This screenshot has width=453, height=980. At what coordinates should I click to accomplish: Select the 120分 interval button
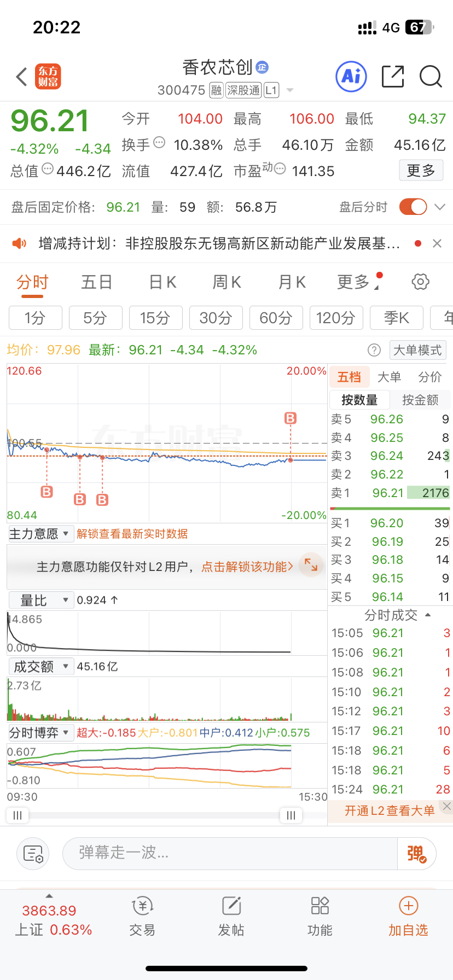coord(336,318)
